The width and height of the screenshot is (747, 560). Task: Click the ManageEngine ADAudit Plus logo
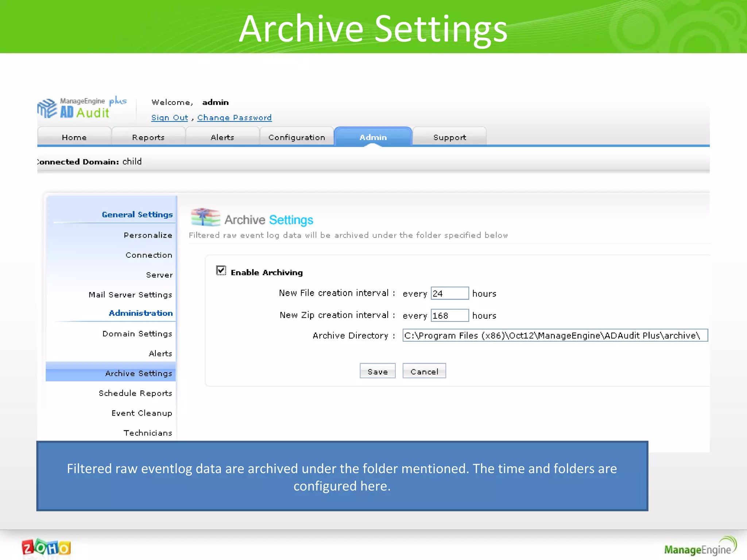click(x=82, y=108)
